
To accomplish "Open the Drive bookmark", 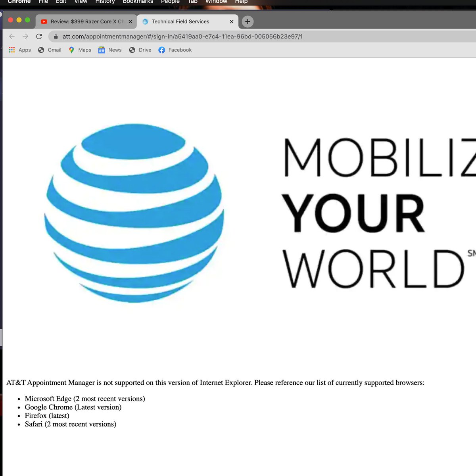I will (140, 50).
